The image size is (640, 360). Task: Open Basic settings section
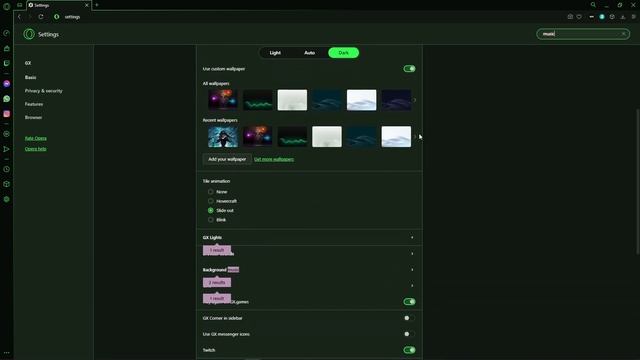[30, 77]
